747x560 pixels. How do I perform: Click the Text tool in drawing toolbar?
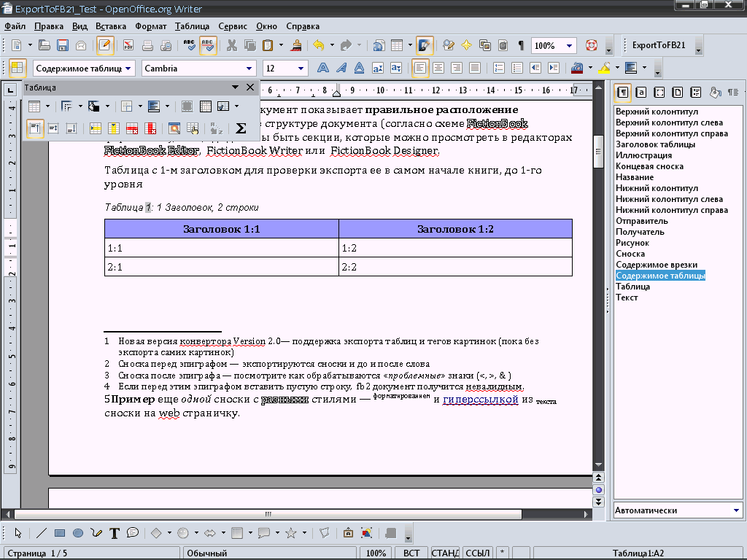tap(115, 533)
